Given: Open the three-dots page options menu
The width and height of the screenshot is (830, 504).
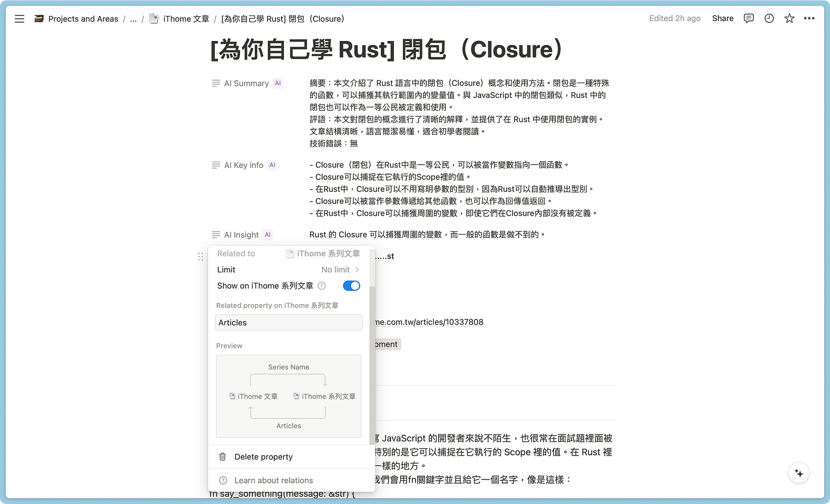Looking at the screenshot, I should [x=809, y=18].
